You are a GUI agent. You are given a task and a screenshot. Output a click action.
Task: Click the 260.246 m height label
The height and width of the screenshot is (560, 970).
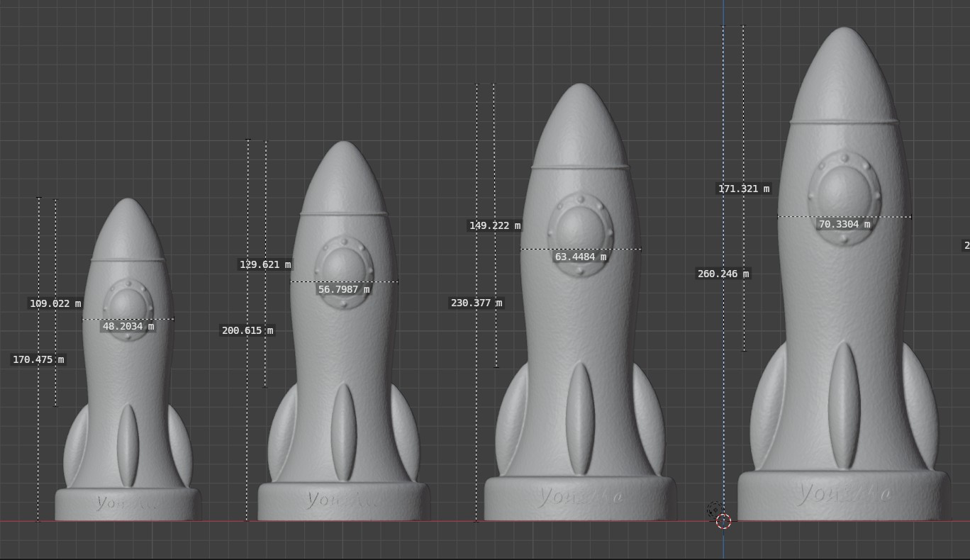coord(723,274)
